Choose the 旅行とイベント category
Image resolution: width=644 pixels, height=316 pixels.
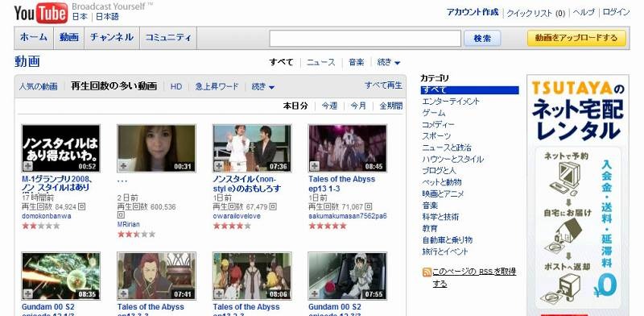(445, 252)
